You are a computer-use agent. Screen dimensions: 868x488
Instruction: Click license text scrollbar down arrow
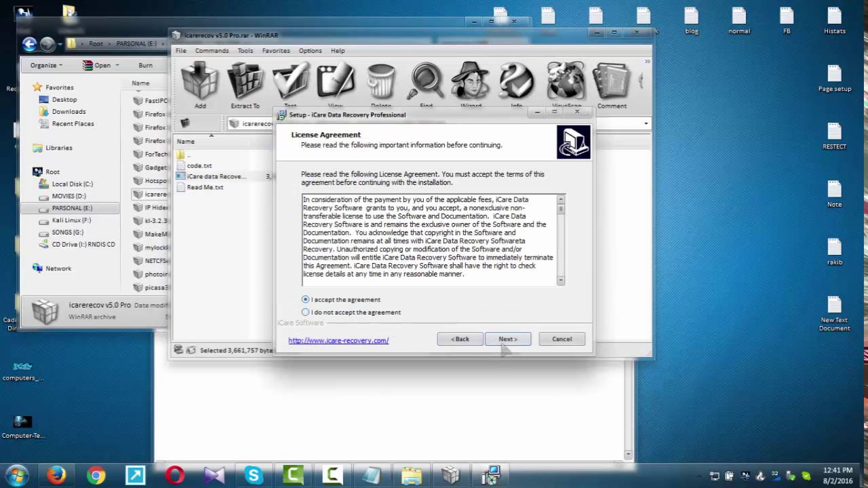(x=561, y=281)
